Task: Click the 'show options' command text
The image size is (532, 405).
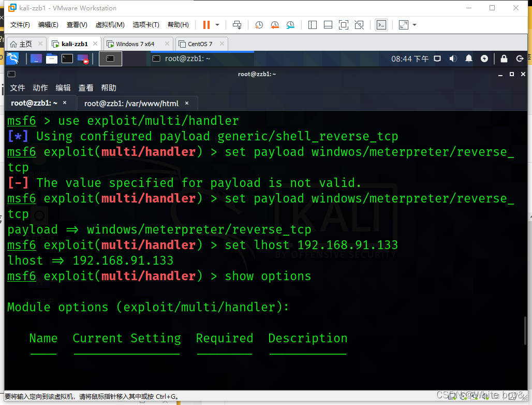Action: coord(268,276)
